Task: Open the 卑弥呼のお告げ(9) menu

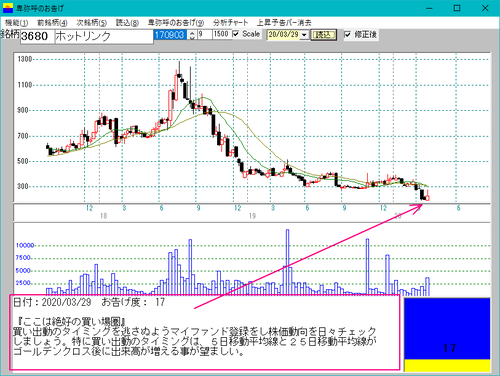Action: click(176, 23)
